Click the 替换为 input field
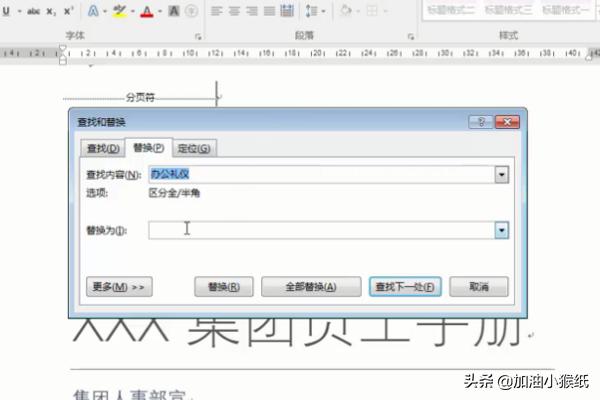Viewport: 600px width, 400px height. tap(321, 230)
